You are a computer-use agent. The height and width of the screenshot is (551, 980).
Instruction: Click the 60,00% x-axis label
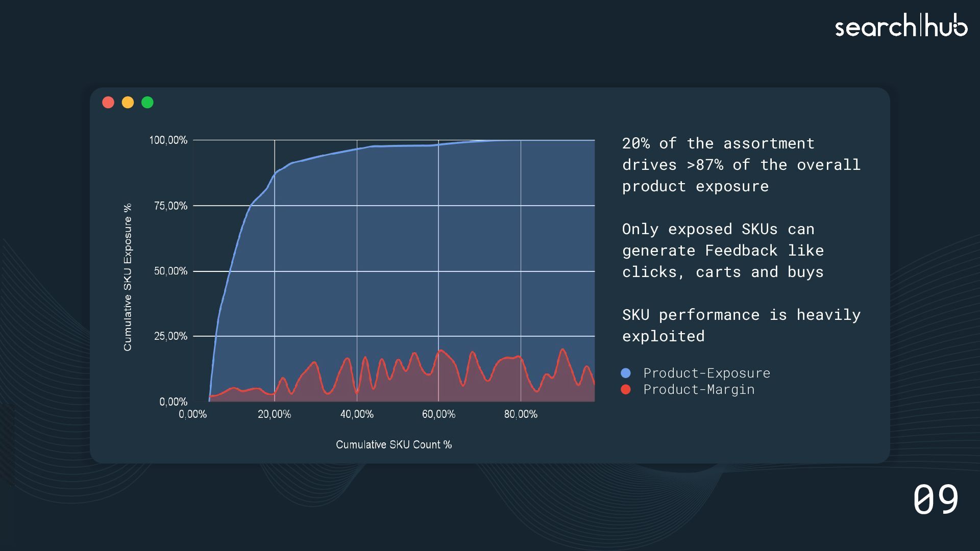point(438,414)
